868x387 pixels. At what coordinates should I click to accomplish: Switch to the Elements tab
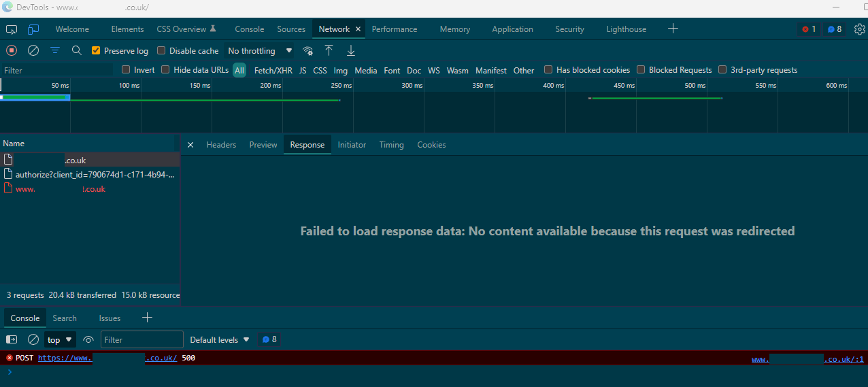[x=128, y=29]
